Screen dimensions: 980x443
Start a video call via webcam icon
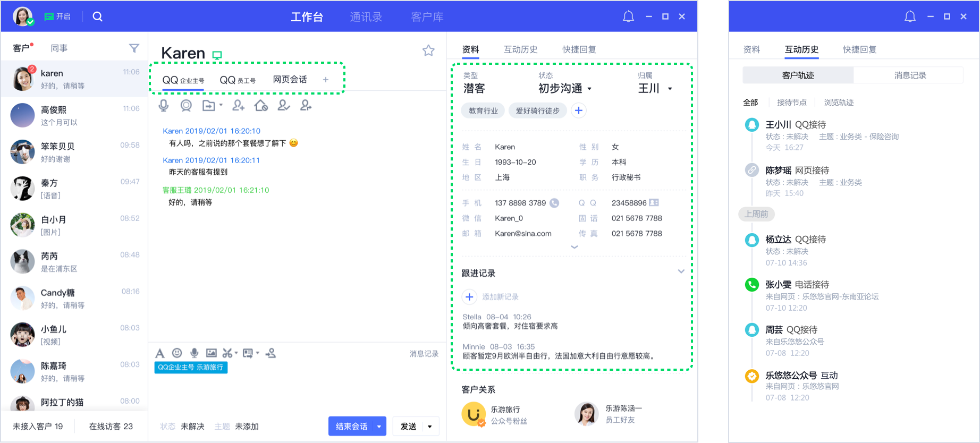point(186,106)
